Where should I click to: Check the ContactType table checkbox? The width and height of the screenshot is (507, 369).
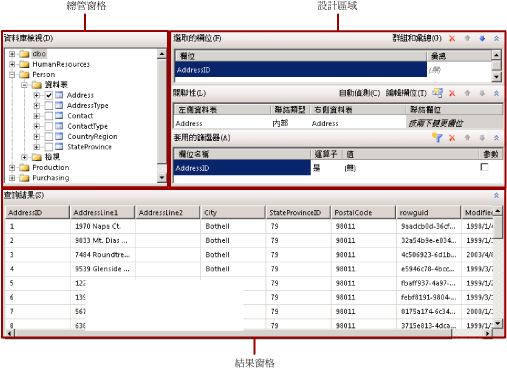pos(49,126)
